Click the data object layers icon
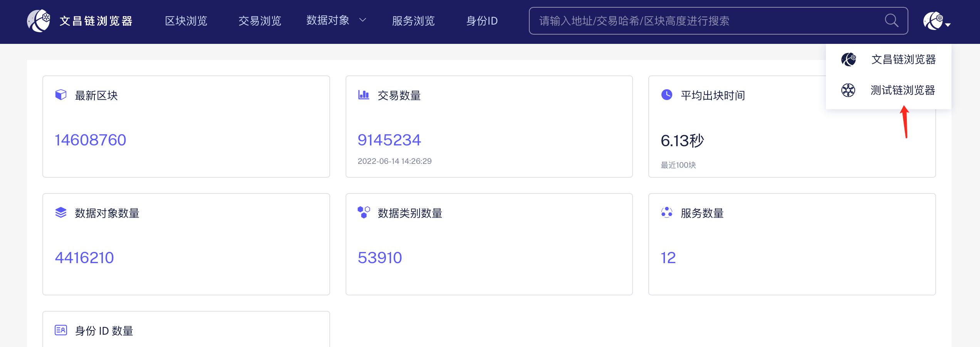Screen dimensions: 980x347 tap(61, 212)
